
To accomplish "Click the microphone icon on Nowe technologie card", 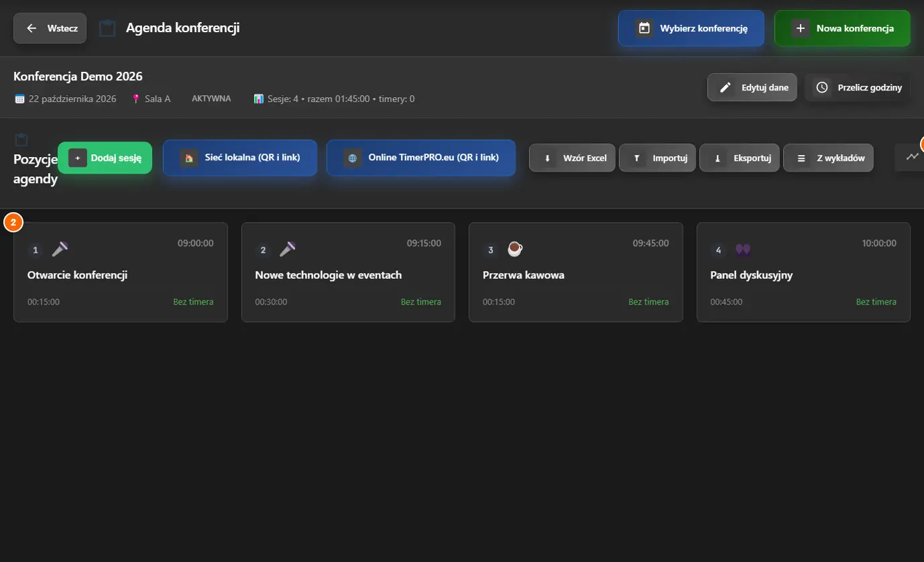I will [288, 249].
